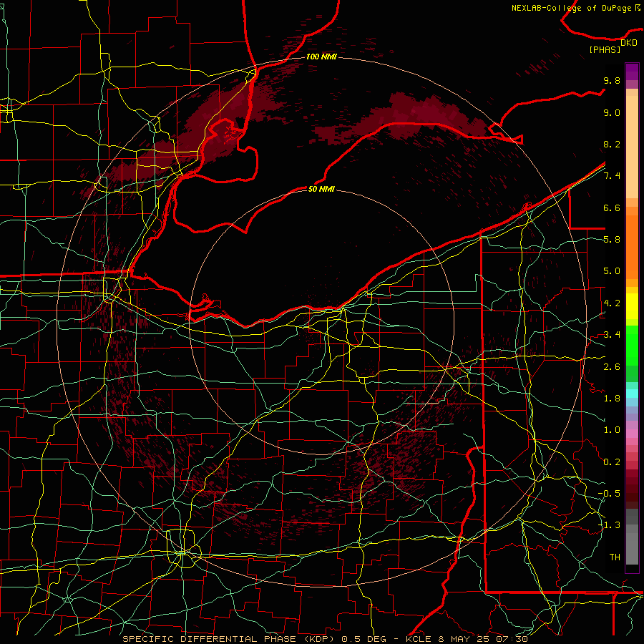644x644 pixels.
Task: Click the bright green band of the color bar
Action: tap(632, 345)
